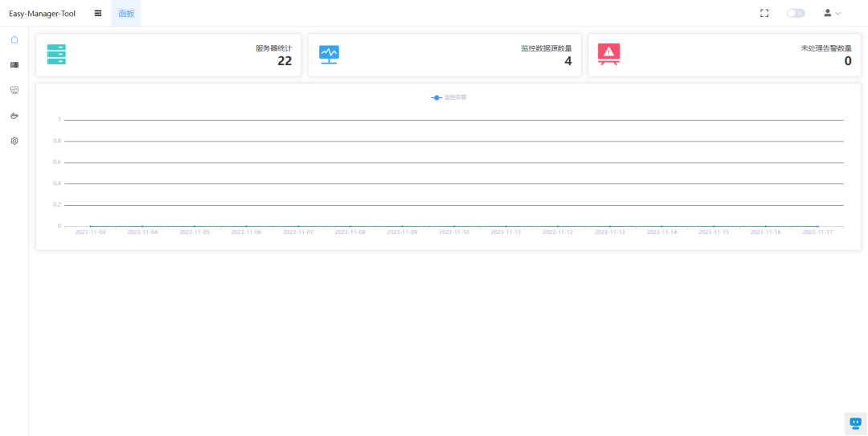Open the chat bot assistant icon
Image resolution: width=868 pixels, height=436 pixels.
click(855, 423)
